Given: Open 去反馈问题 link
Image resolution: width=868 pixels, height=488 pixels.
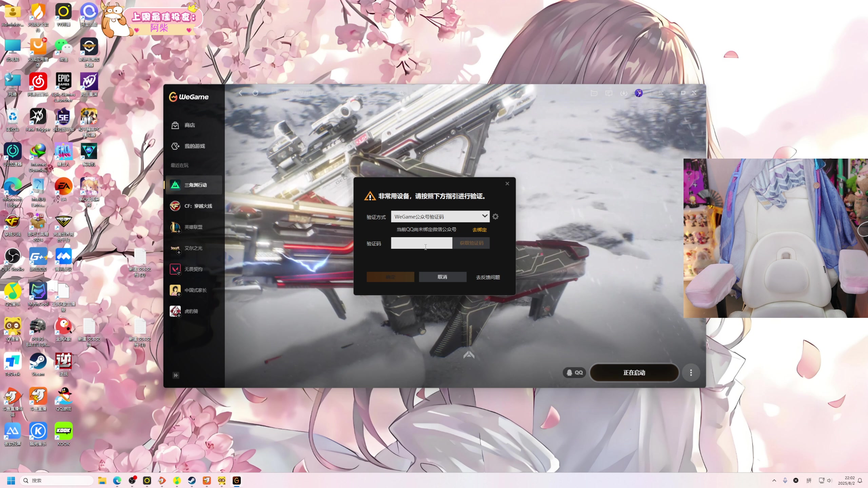Looking at the screenshot, I should (488, 277).
